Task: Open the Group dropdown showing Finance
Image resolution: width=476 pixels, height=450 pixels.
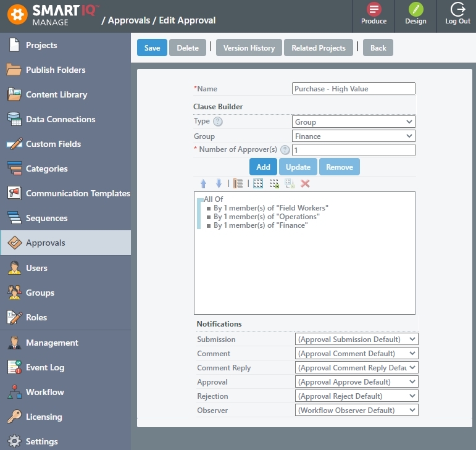Action: pos(353,136)
